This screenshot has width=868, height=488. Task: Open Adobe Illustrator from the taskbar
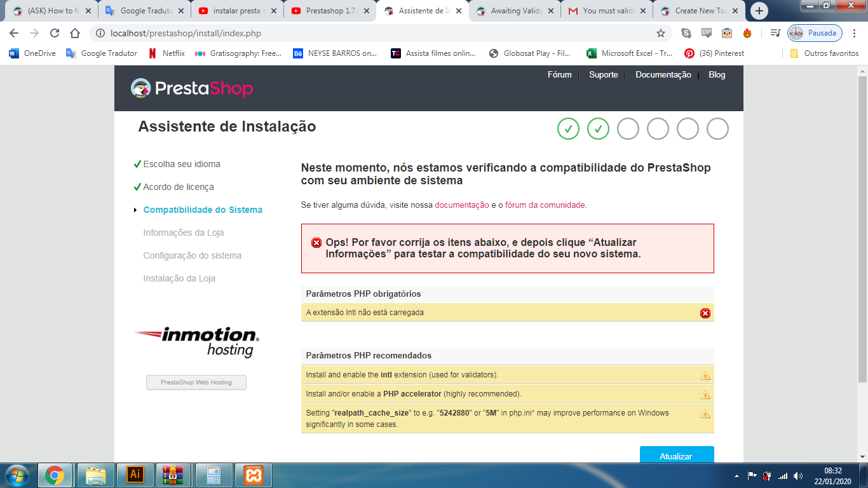click(135, 475)
